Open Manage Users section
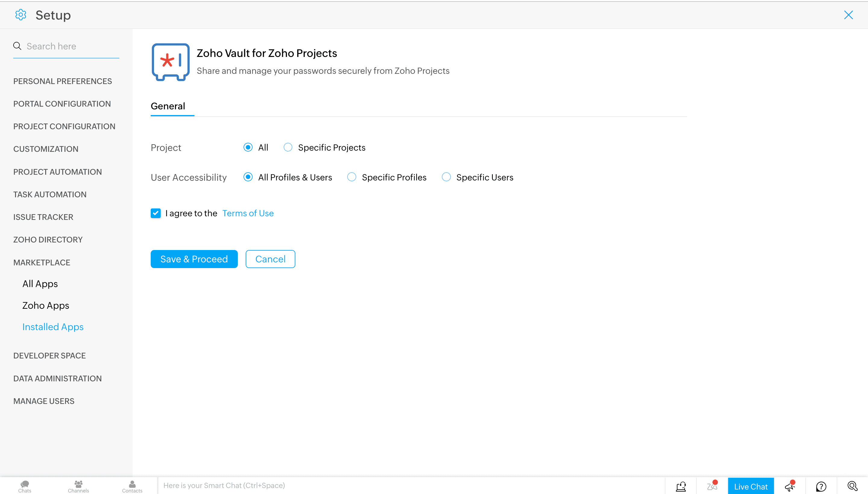This screenshot has height=494, width=868. [44, 401]
